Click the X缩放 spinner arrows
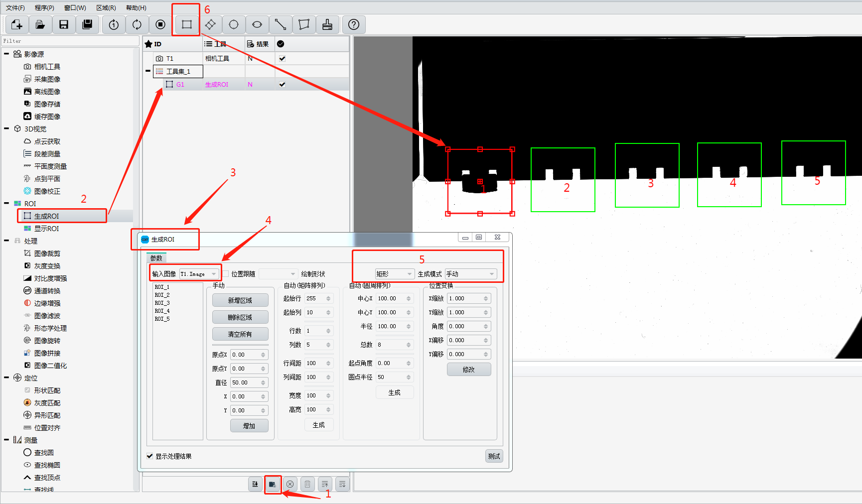The image size is (862, 504). tap(486, 298)
